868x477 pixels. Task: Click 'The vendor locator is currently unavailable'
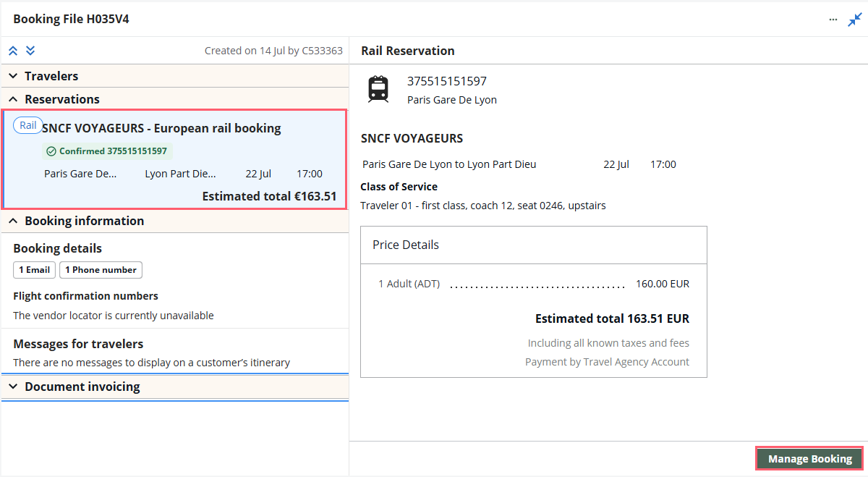click(x=114, y=316)
